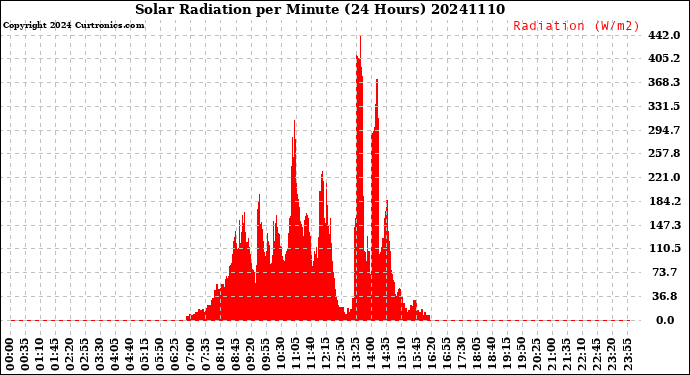690x375 pixels.
Task: Click the 20:25 time label
Action: (536, 355)
